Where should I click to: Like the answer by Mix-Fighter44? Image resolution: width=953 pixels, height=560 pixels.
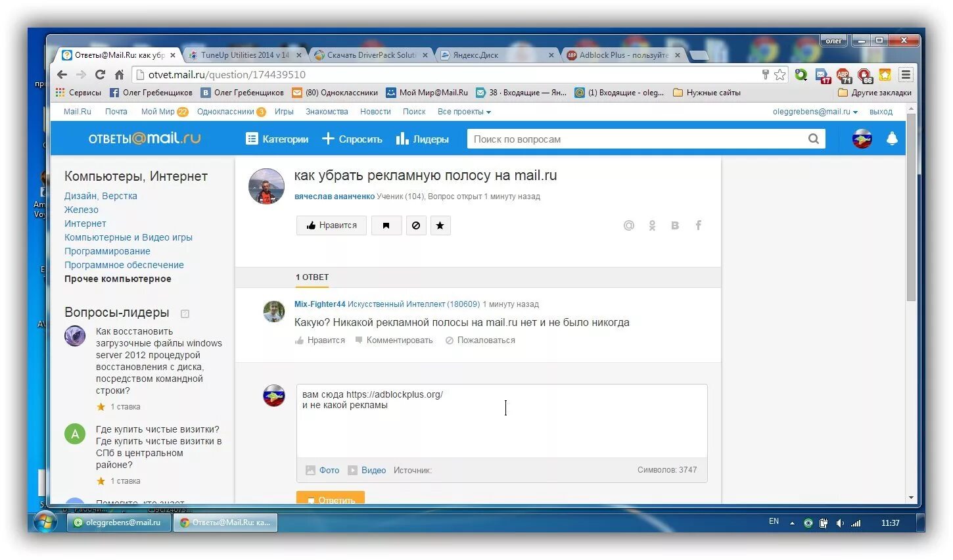point(320,340)
